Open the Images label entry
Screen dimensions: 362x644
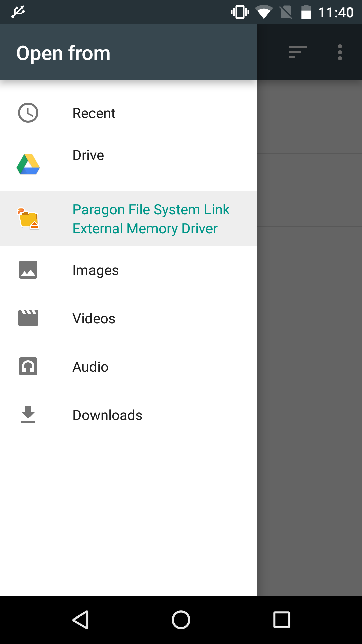[x=96, y=270]
